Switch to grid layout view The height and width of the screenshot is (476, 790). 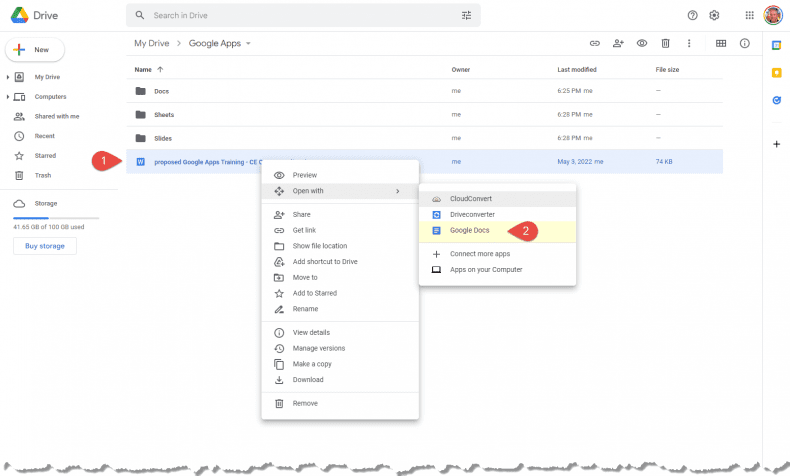(x=720, y=44)
